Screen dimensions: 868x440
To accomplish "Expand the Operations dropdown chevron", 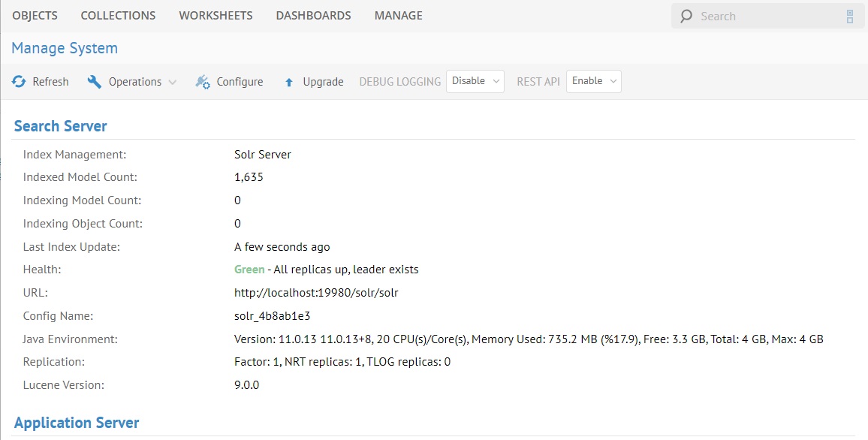I will click(173, 82).
